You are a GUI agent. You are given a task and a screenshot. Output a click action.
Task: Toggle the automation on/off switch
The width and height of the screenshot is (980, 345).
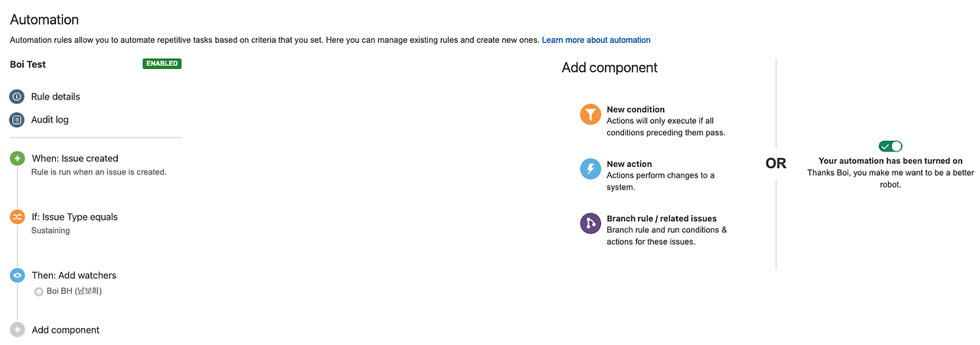(890, 146)
